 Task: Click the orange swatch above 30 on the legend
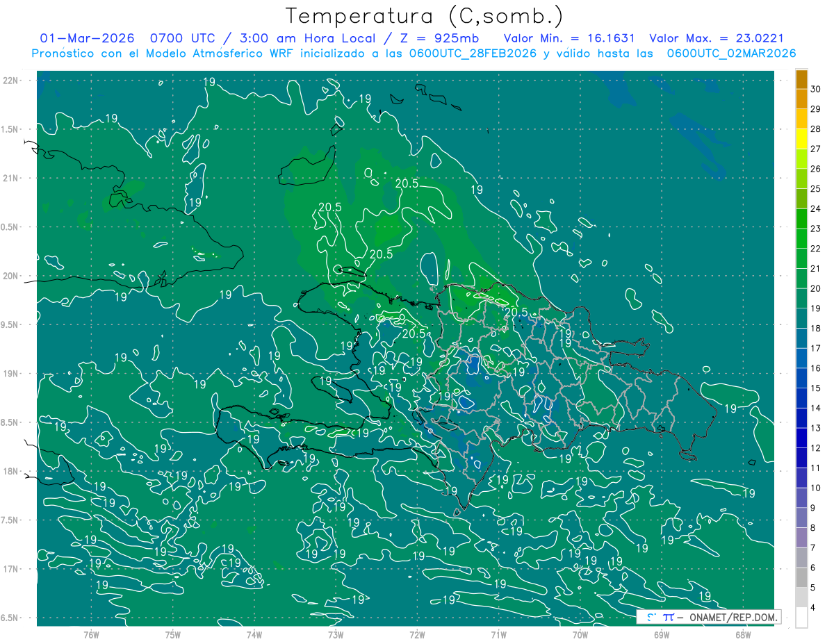coord(802,79)
